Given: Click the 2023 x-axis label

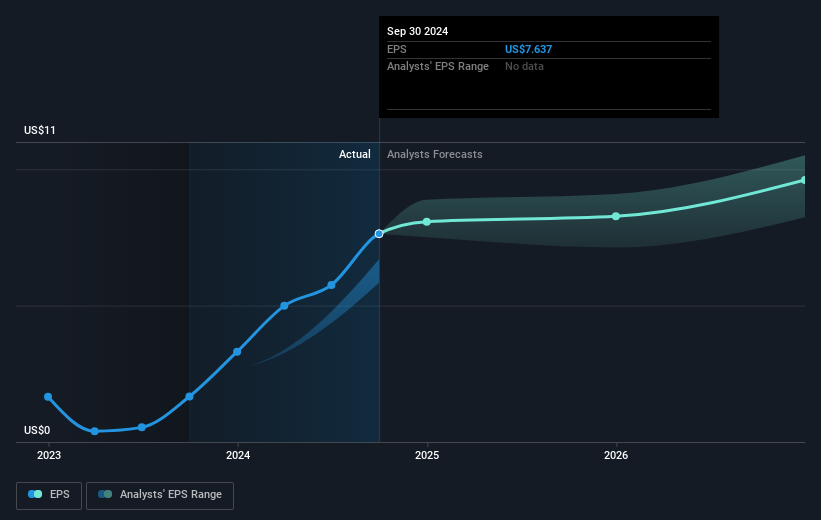Looking at the screenshot, I should tap(49, 456).
